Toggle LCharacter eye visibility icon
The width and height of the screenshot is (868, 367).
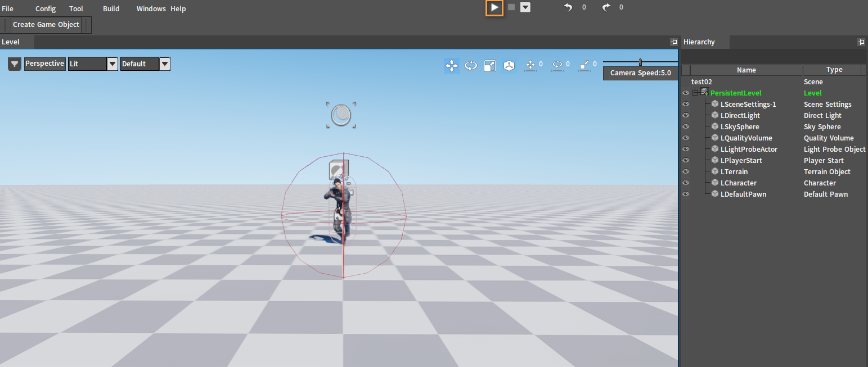click(x=686, y=183)
